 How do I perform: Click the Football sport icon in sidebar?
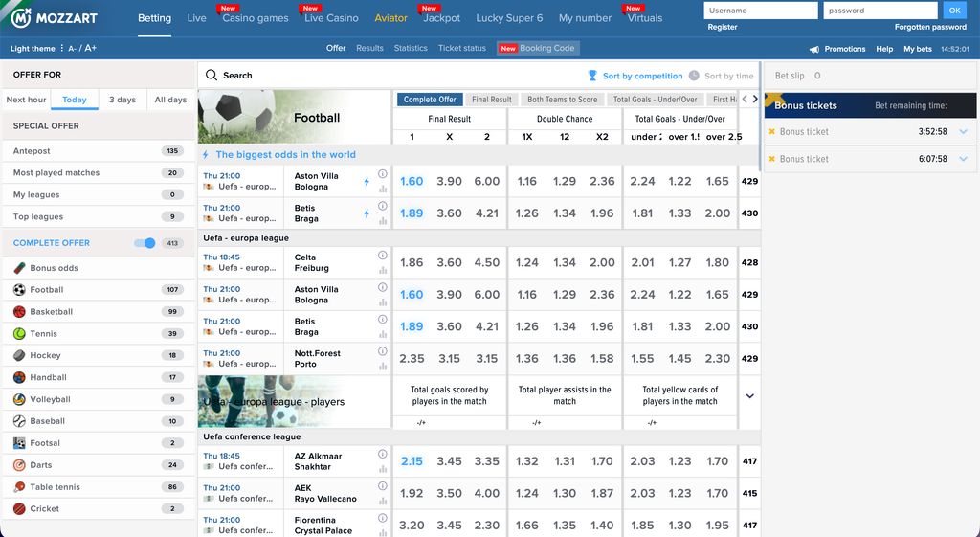[19, 289]
